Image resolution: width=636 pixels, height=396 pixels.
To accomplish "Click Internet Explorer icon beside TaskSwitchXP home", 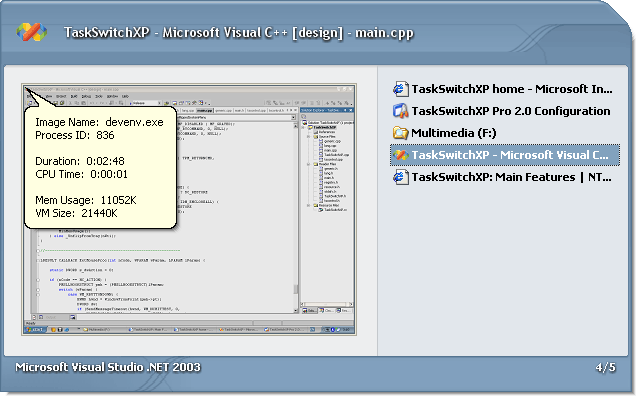I will pos(401,89).
